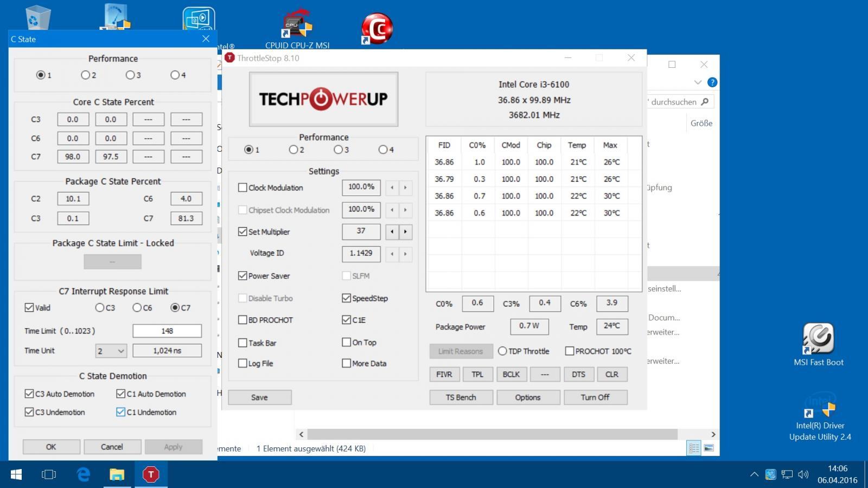Switch Explorer to details view icon

coord(694,448)
